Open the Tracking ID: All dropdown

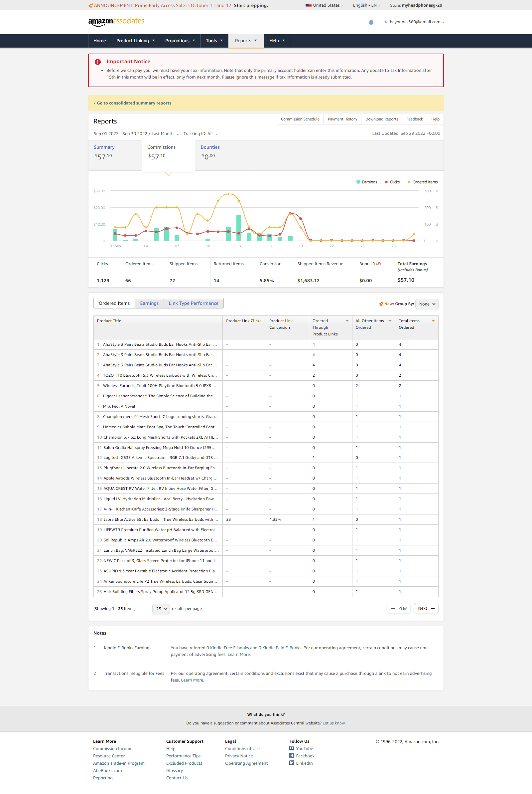point(200,134)
